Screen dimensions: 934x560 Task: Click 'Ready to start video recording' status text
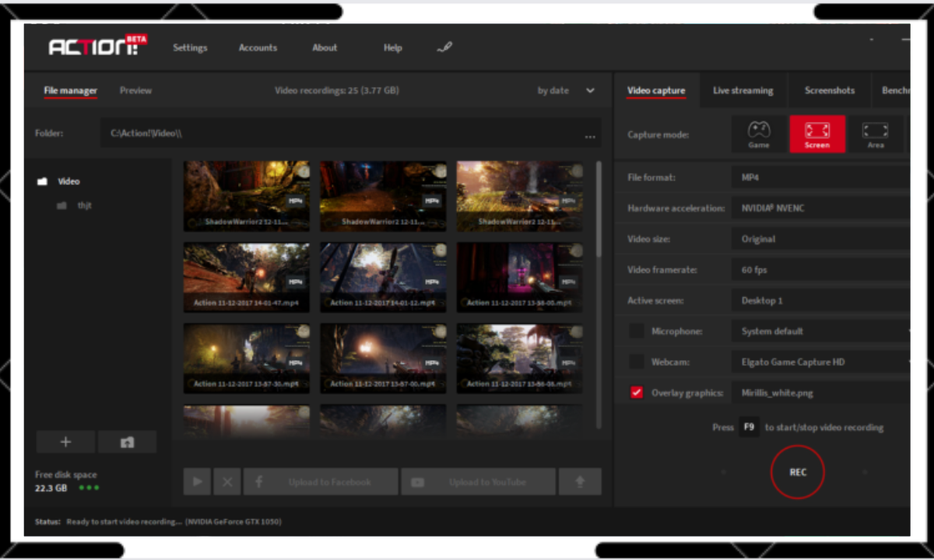pos(125,522)
